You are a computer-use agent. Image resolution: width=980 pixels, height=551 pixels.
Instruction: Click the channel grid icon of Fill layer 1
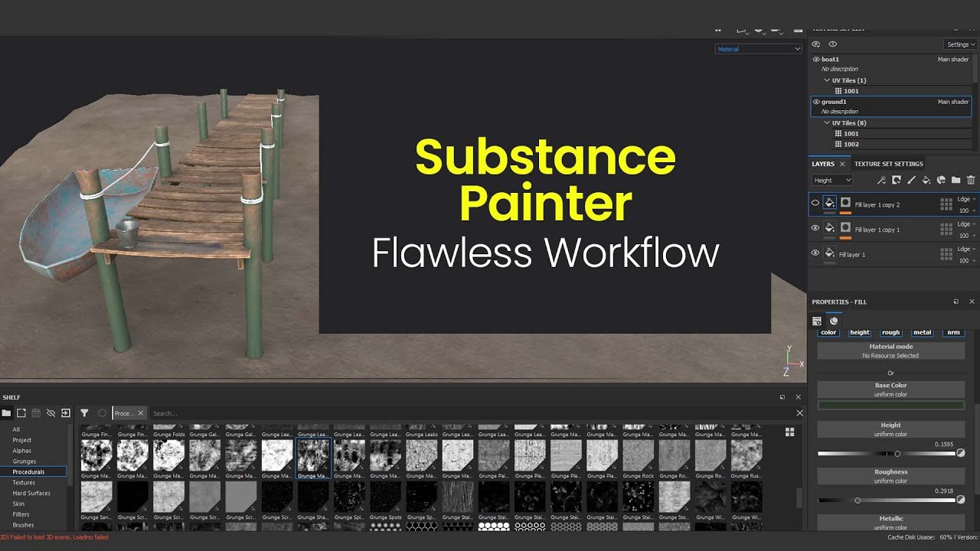click(946, 254)
